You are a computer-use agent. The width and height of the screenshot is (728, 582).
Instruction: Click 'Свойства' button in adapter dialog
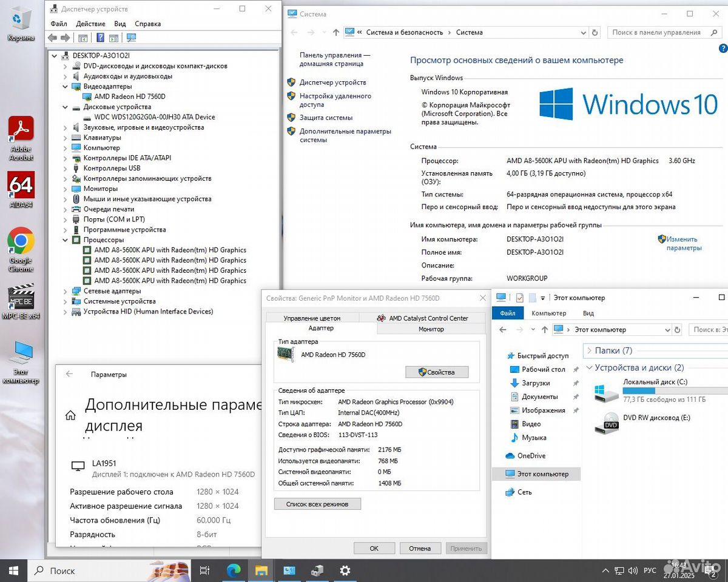pyautogui.click(x=437, y=372)
